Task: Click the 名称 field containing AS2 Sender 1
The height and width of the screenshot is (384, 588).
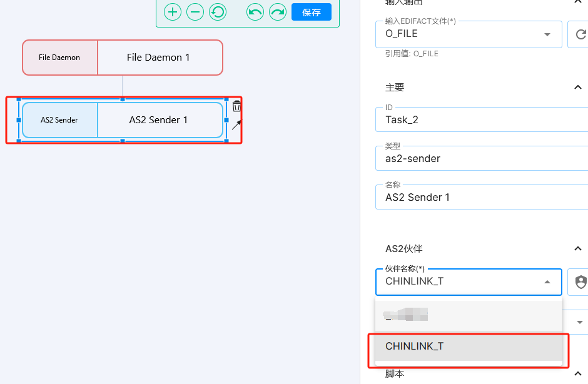Action: tap(482, 198)
